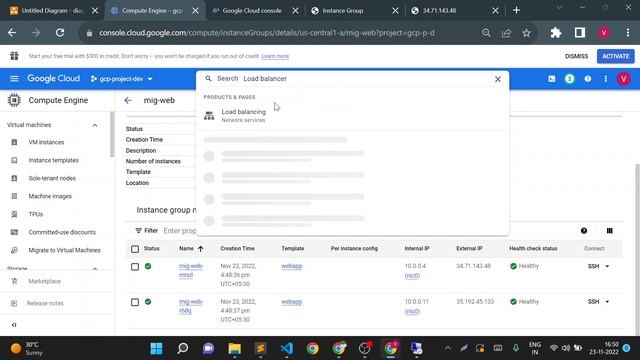Open VM instances in the sidebar
Viewport: 640px width, 360px height.
point(46,142)
